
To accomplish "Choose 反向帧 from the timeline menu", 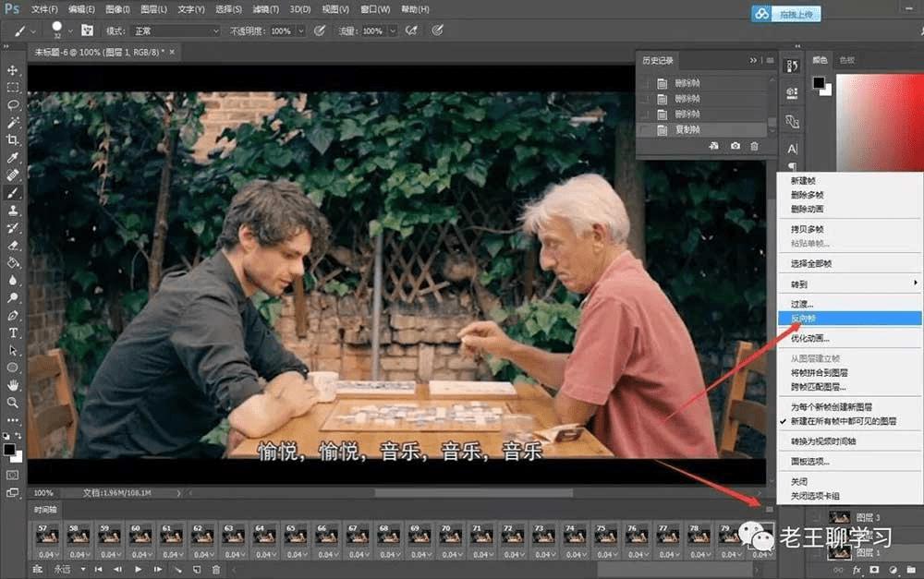I will click(x=849, y=319).
